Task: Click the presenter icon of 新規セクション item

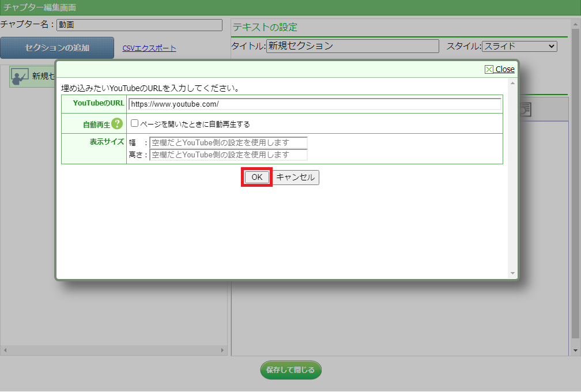Action: click(20, 76)
